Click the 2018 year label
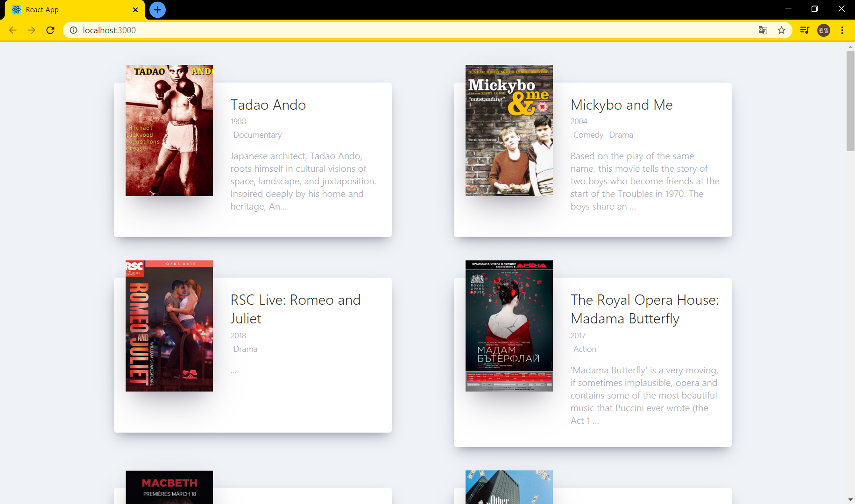The image size is (855, 504). [x=238, y=336]
